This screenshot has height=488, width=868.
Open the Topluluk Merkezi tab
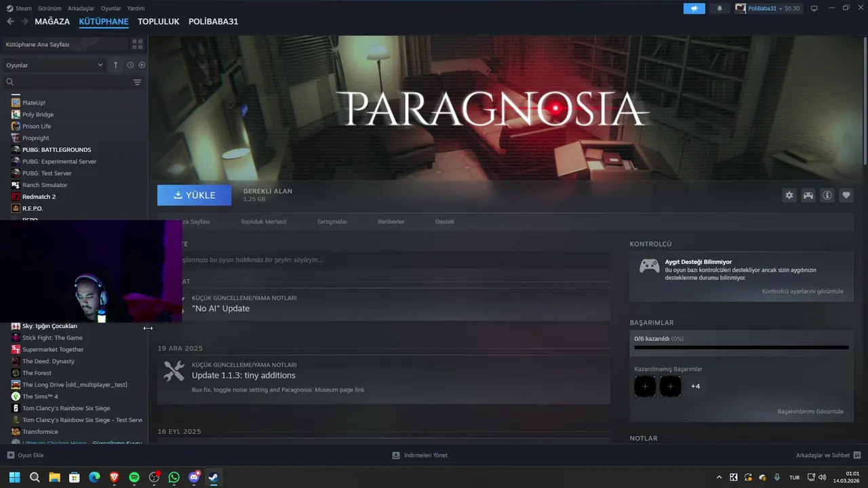click(x=263, y=222)
